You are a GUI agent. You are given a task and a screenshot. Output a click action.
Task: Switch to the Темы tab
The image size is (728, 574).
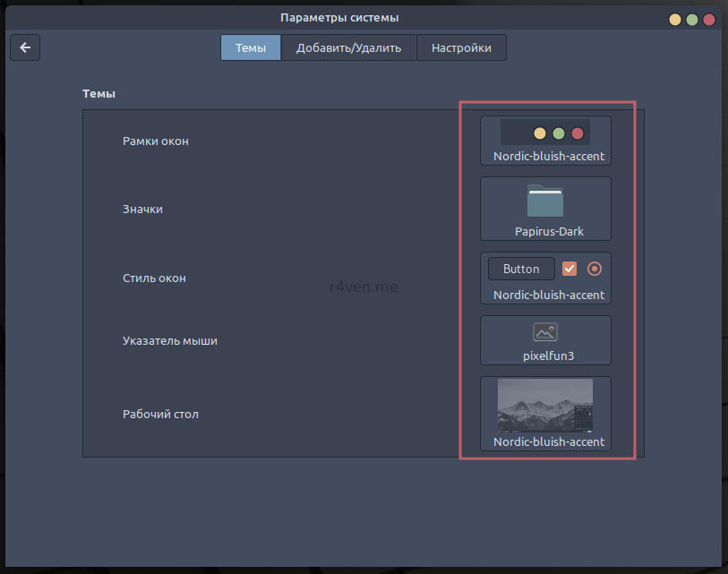pyautogui.click(x=251, y=48)
